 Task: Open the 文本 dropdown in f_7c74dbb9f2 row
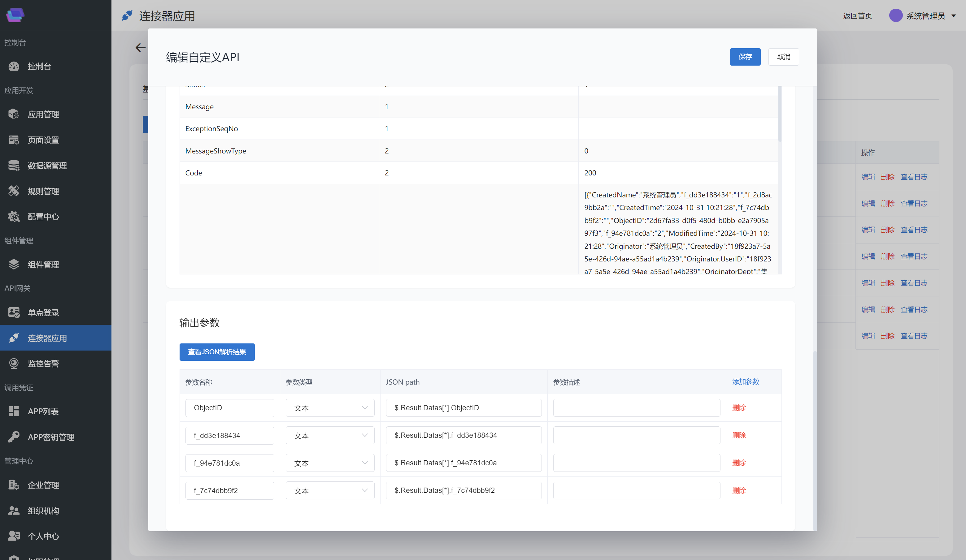click(330, 491)
